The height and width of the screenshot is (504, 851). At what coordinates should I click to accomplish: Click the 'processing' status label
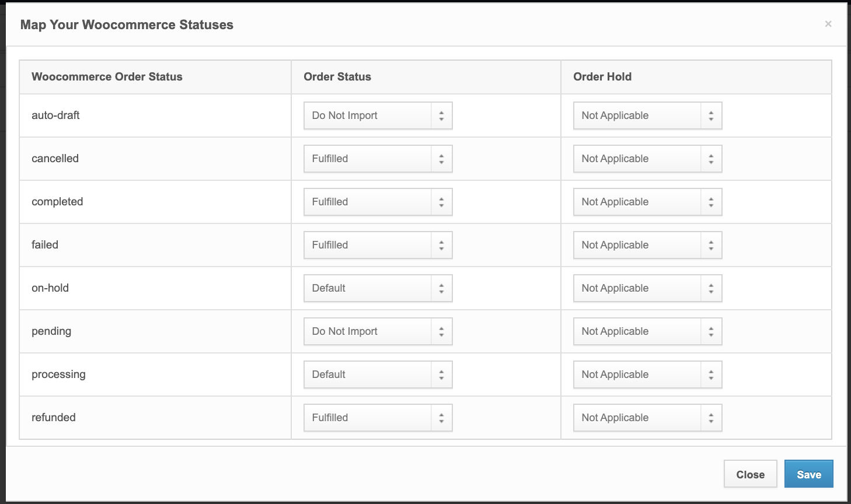tap(58, 374)
